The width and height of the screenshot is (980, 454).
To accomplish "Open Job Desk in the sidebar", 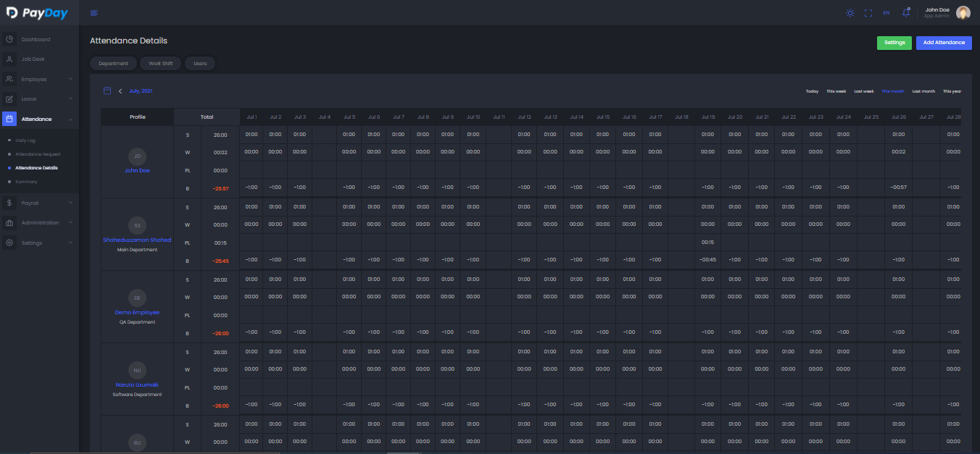I will pyautogui.click(x=33, y=59).
